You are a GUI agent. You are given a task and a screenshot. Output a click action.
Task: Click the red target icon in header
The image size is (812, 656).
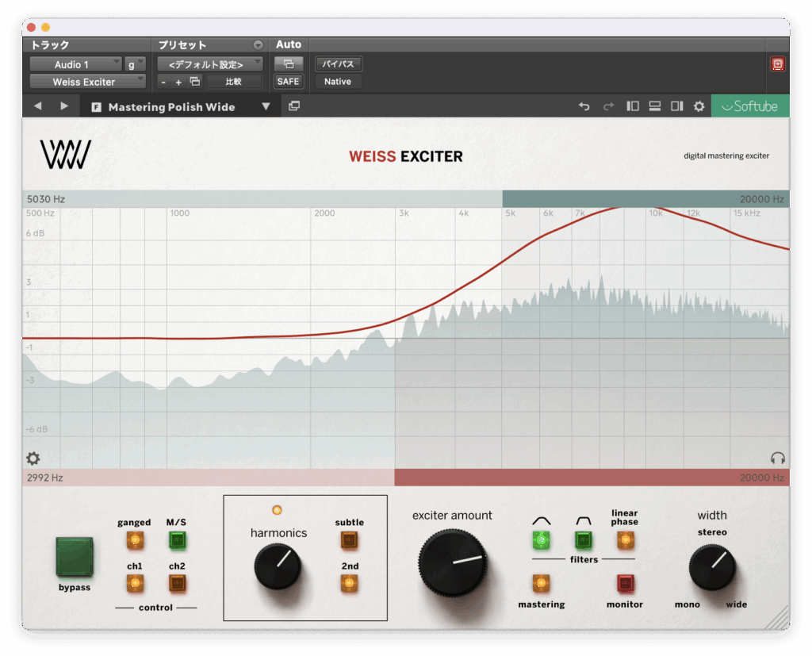point(777,64)
